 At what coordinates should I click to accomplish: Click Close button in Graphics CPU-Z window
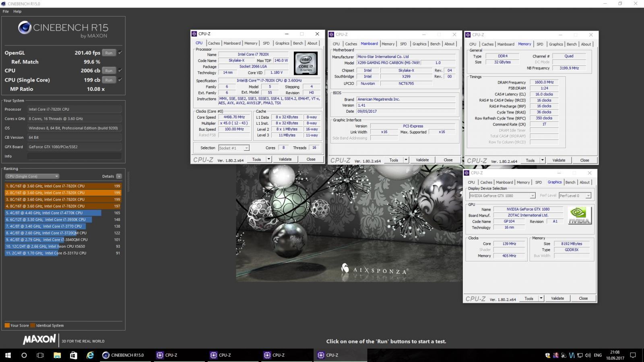583,298
